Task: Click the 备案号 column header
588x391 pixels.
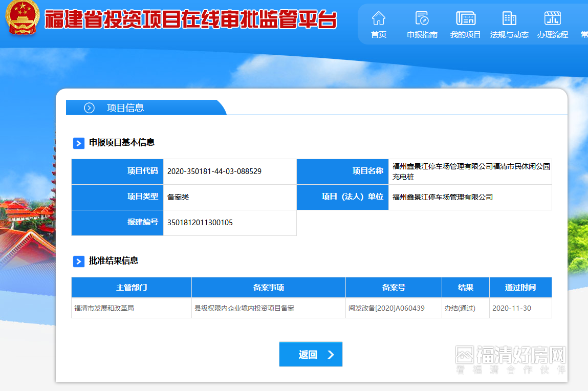Action: pos(394,287)
